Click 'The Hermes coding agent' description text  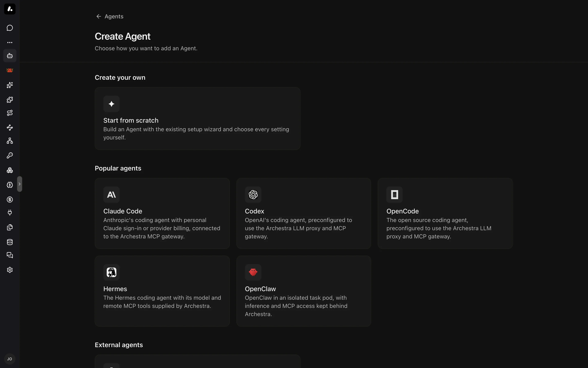[162, 302]
